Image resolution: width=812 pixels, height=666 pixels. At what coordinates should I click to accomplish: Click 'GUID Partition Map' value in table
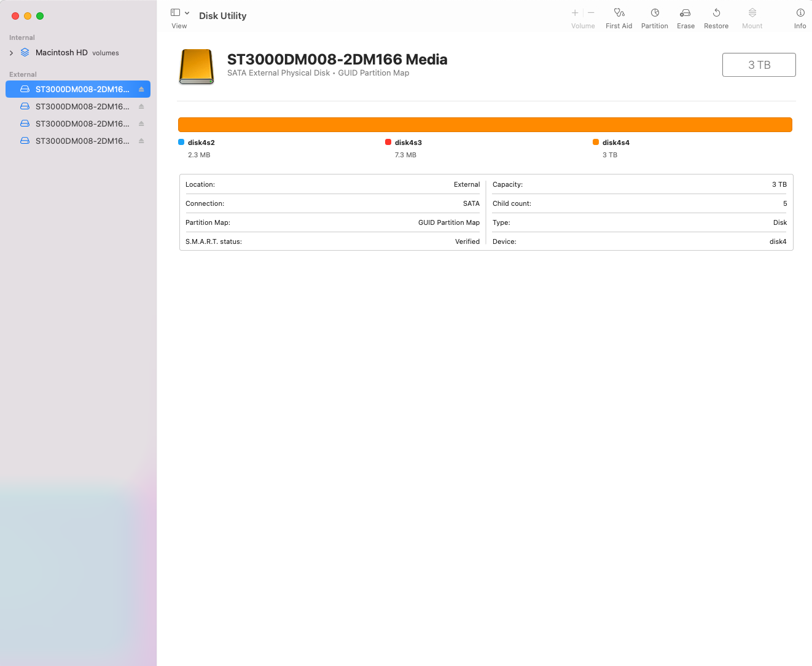coord(449,222)
